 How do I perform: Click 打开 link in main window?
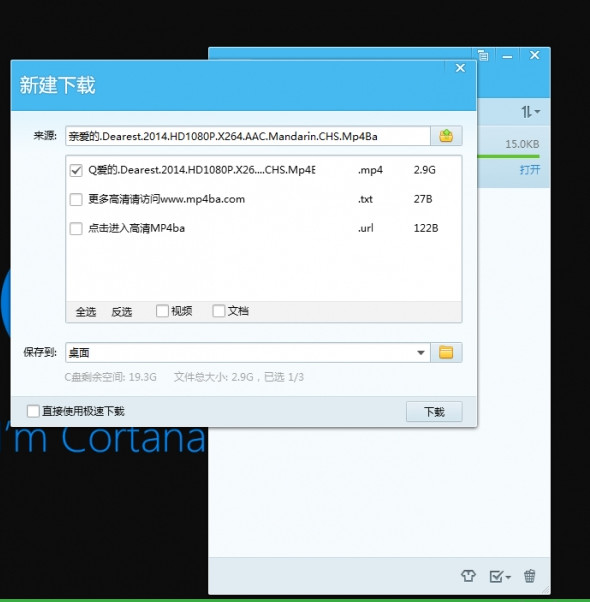tap(530, 170)
